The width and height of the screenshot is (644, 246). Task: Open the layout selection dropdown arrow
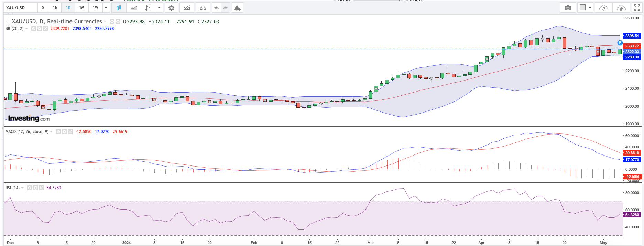pyautogui.click(x=590, y=8)
